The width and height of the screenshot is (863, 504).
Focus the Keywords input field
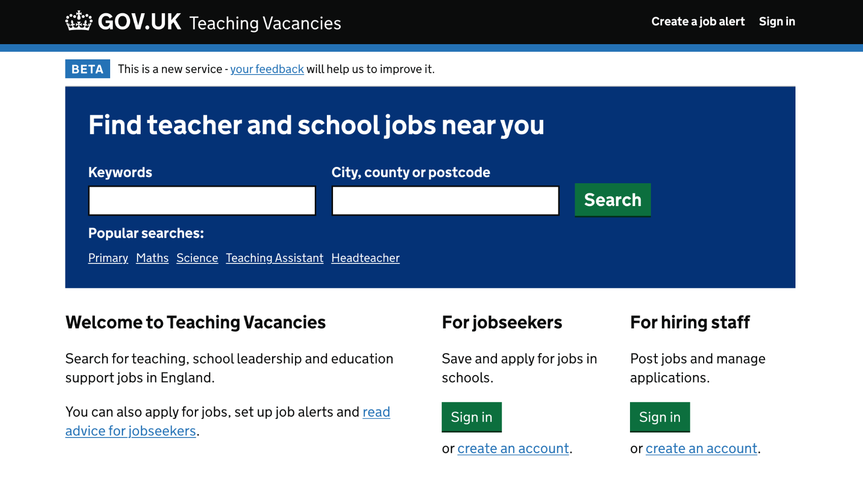[202, 200]
